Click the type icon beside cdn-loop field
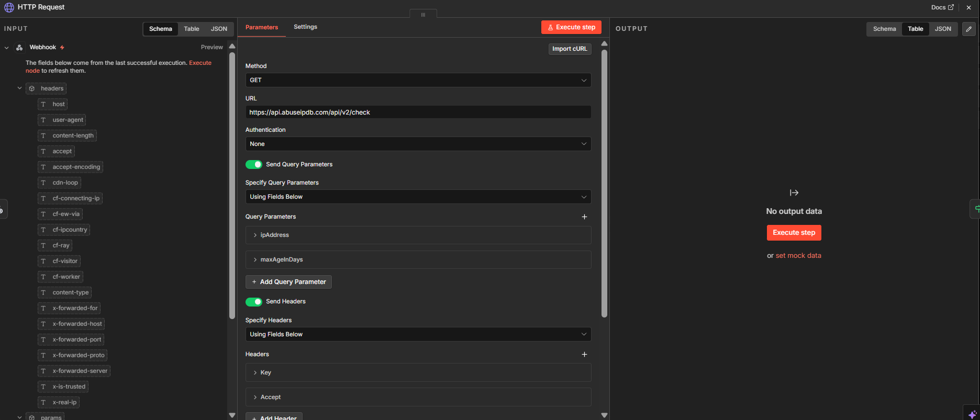 click(x=43, y=183)
